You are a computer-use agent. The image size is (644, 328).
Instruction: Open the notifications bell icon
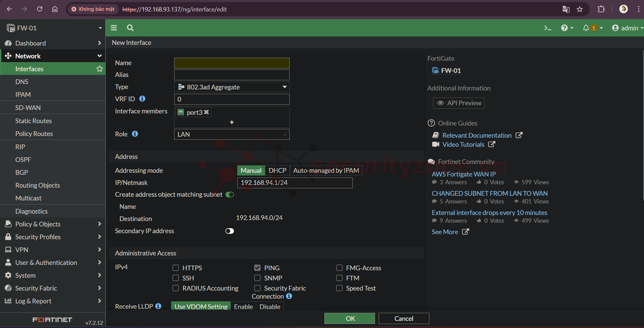(586, 28)
